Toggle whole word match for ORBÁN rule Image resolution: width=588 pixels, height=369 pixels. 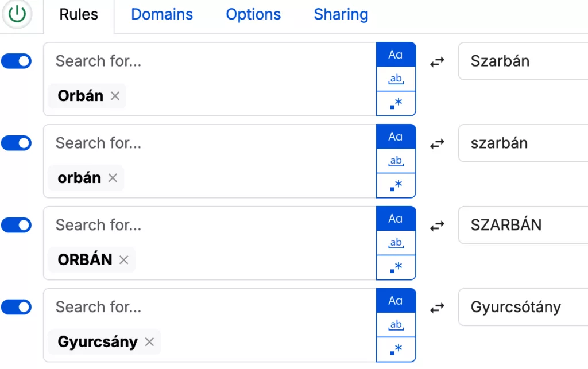pos(396,243)
